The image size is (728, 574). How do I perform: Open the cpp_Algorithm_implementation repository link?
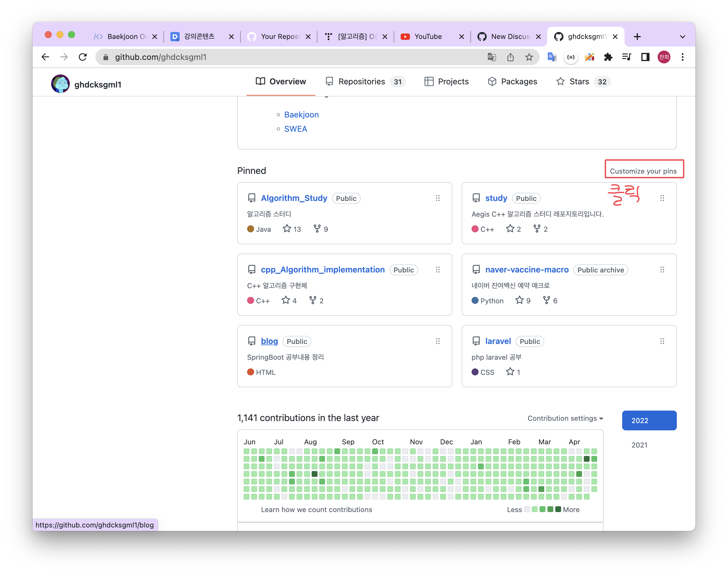322,270
